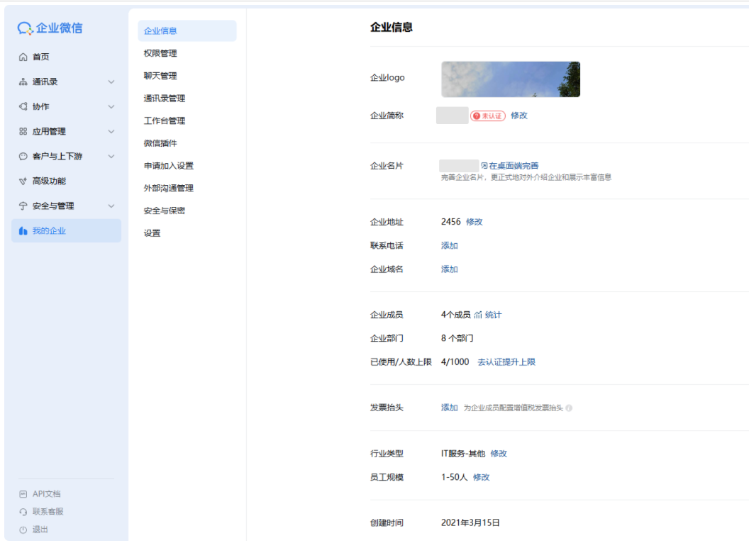Image resolution: width=749 pixels, height=560 pixels.
Task: Click 修改 next to 行业类型
Action: tap(499, 454)
